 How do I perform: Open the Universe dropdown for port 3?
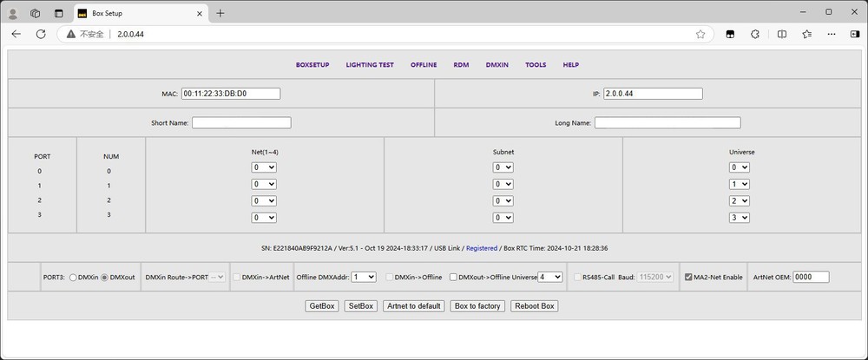(739, 218)
